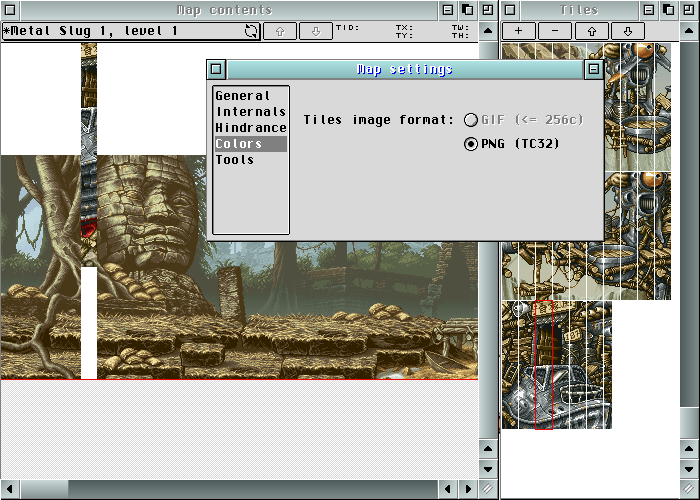Click the up arrow in Map contents toolbar
This screenshot has height=500, width=700.
(x=279, y=31)
